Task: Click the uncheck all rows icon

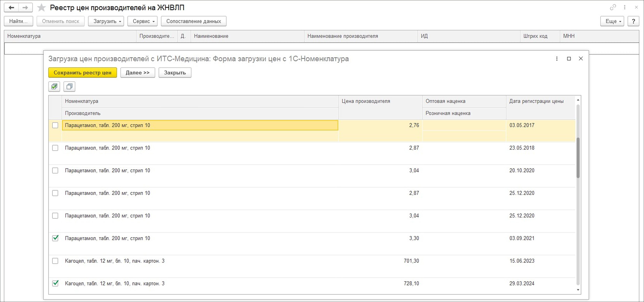Action: click(69, 87)
